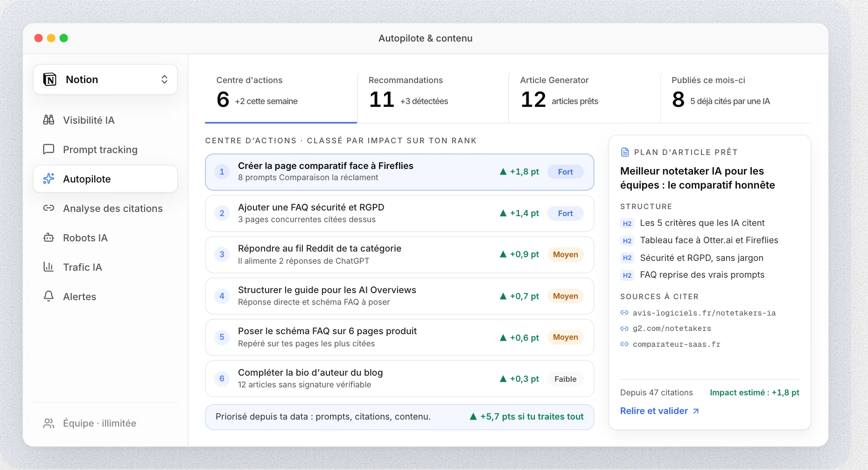Click the binoculars icon for Visibilité IA
Image resolution: width=868 pixels, height=470 pixels.
(49, 120)
